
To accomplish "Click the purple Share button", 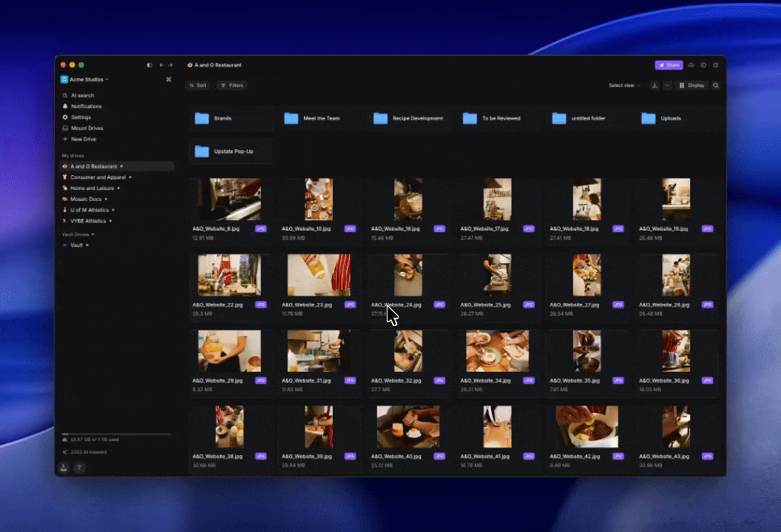I will pos(669,65).
